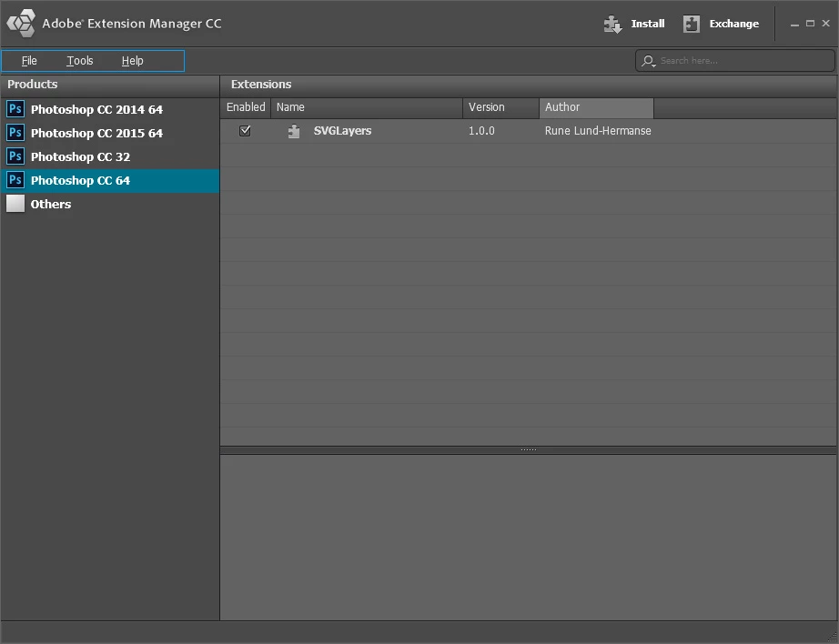839x644 pixels.
Task: Open the Help menu
Action: click(x=132, y=61)
